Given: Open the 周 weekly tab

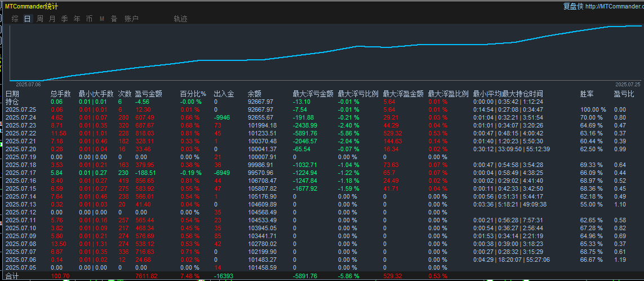Looking at the screenshot, I should 40,19.
